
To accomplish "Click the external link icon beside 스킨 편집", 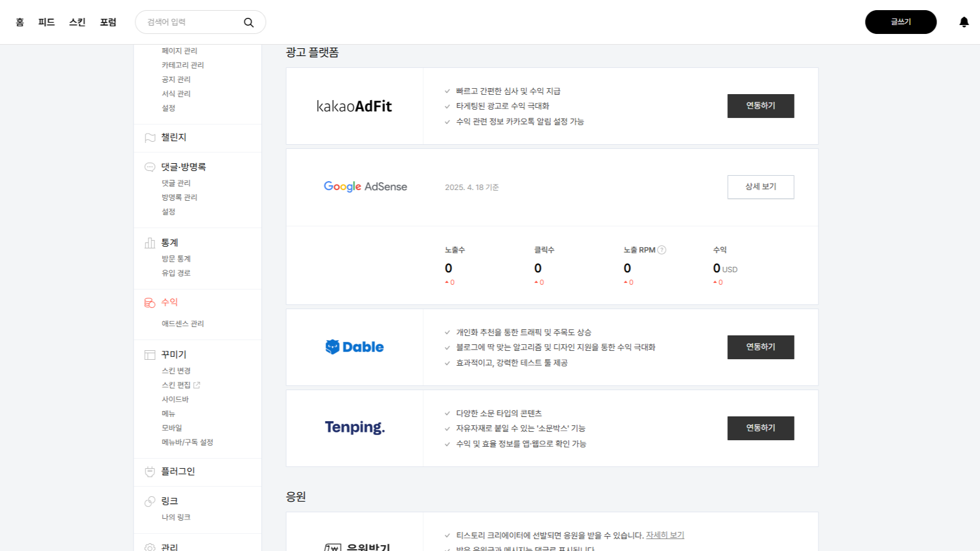I will coord(197,385).
